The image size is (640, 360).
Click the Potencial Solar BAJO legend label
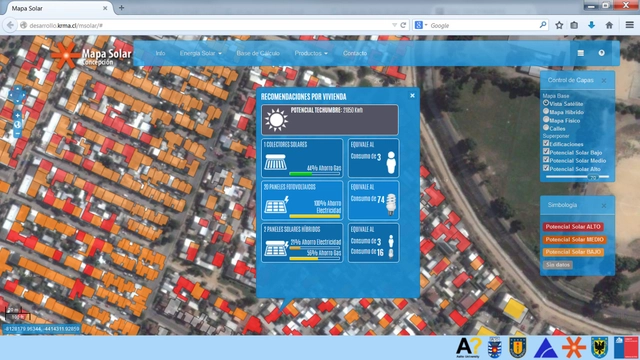573,252
